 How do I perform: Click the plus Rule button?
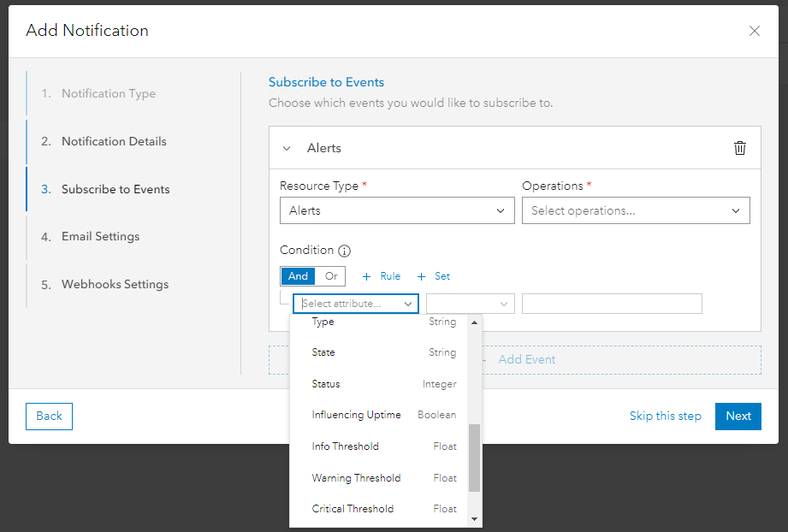click(381, 276)
